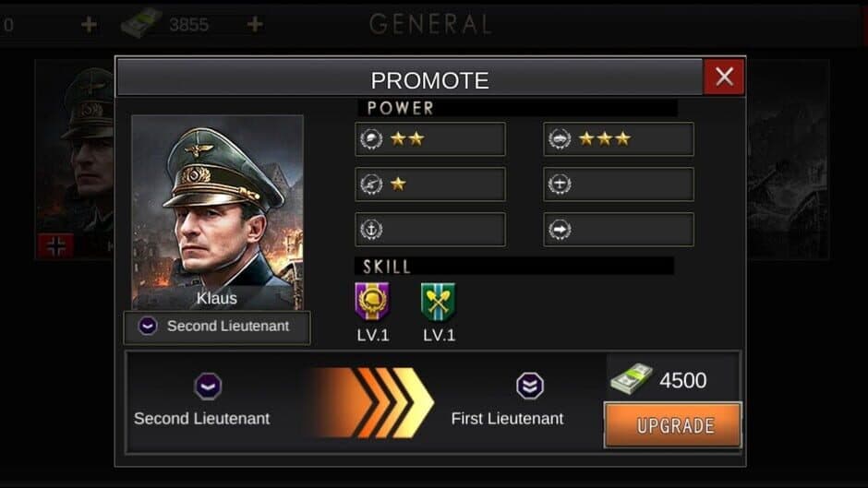Select the purple helmet skill badge
Viewport: 868px width, 488px height.
372,302
